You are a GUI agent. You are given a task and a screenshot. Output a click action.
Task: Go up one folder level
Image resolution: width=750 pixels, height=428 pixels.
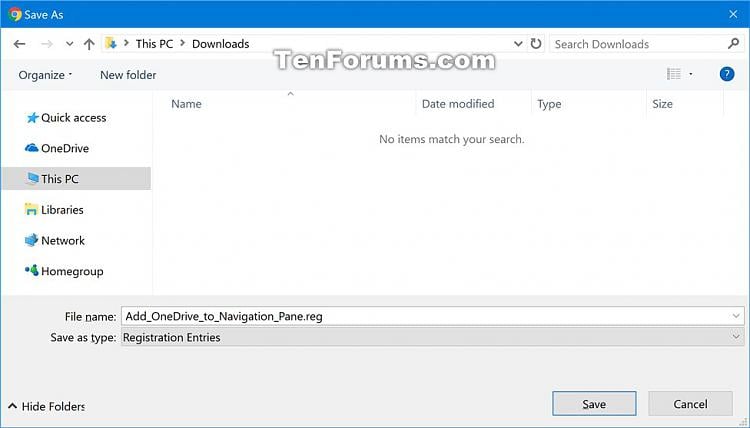tap(89, 44)
